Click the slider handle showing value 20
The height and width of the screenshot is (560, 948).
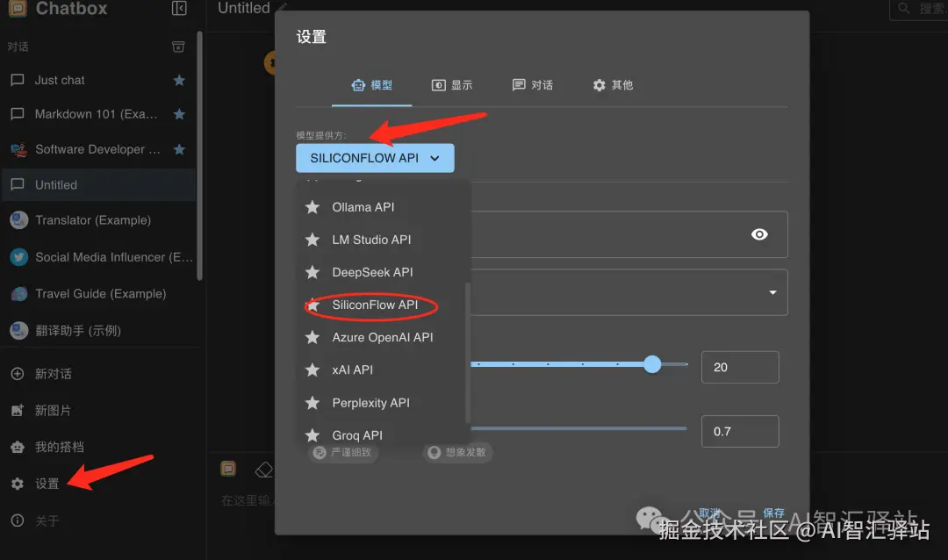pos(652,363)
